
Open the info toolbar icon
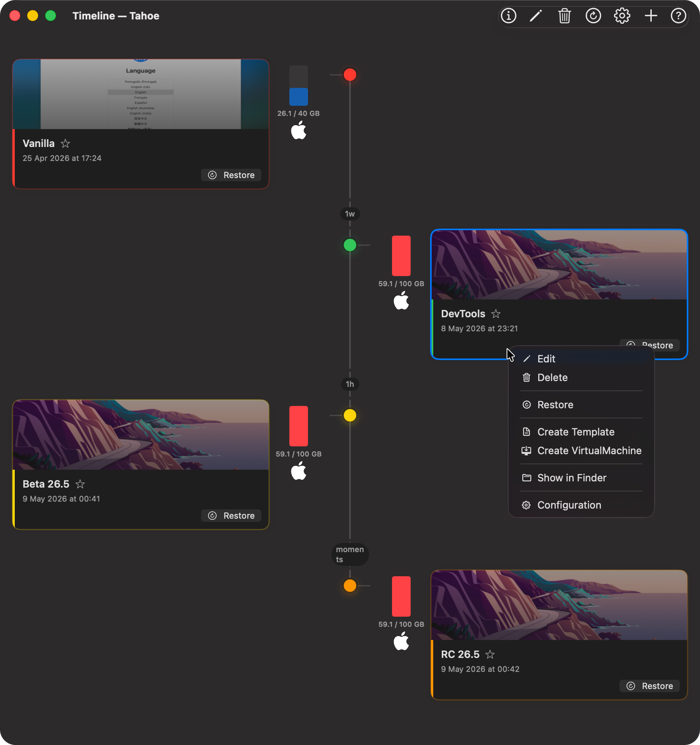click(508, 16)
